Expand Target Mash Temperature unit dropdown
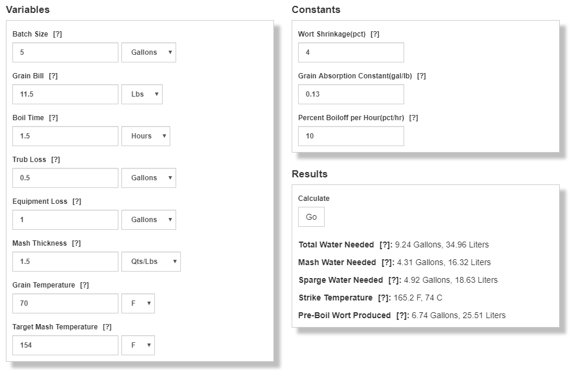This screenshot has width=588, height=370. (138, 345)
